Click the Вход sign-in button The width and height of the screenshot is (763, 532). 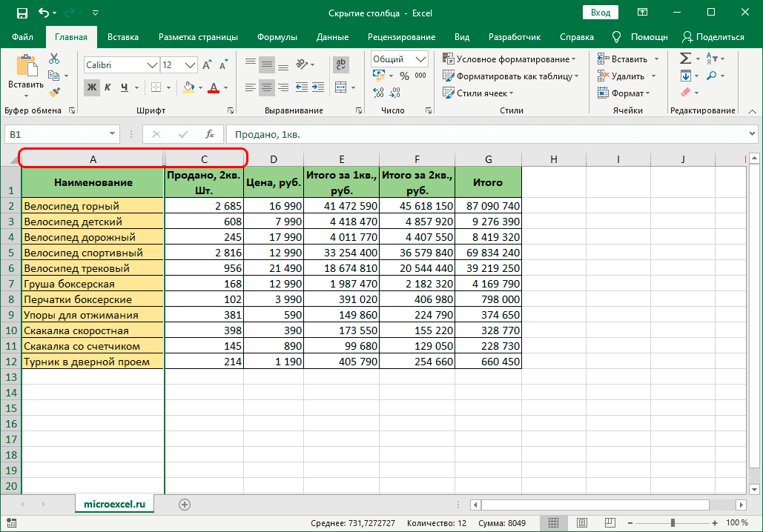point(601,13)
